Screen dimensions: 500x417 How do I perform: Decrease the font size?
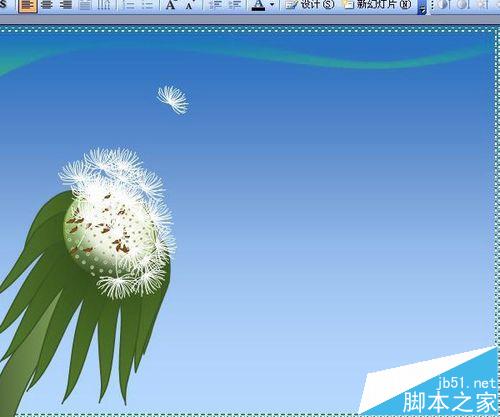pyautogui.click(x=190, y=5)
